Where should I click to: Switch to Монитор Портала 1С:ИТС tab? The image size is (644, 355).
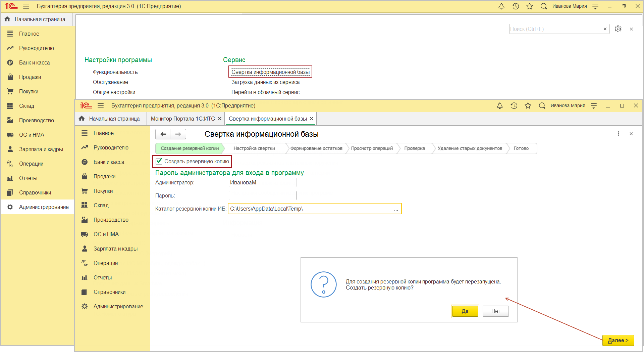[x=183, y=119]
